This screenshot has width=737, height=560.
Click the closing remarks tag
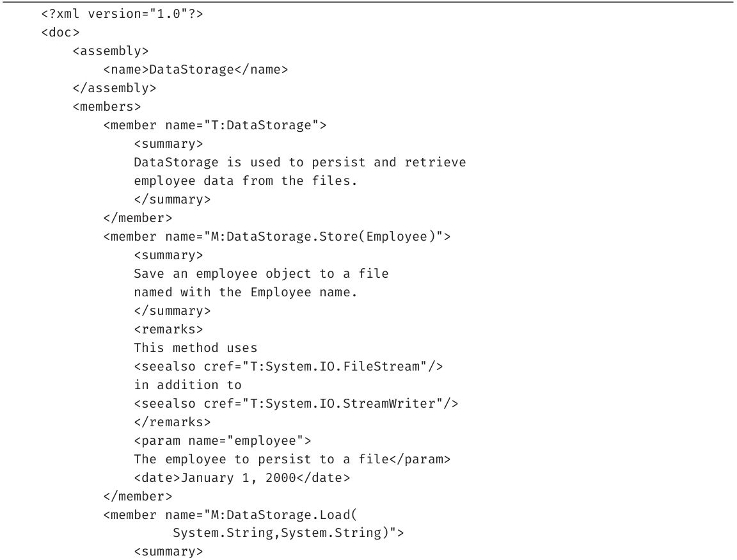click(172, 422)
